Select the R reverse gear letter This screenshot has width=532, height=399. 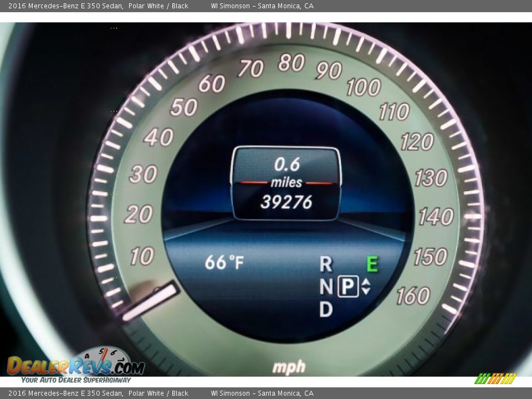(326, 264)
